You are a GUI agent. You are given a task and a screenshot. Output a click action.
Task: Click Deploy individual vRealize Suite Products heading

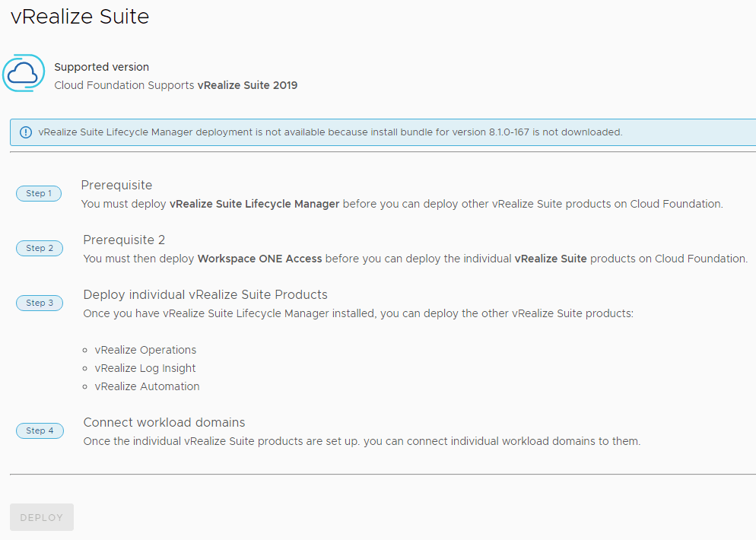205,295
